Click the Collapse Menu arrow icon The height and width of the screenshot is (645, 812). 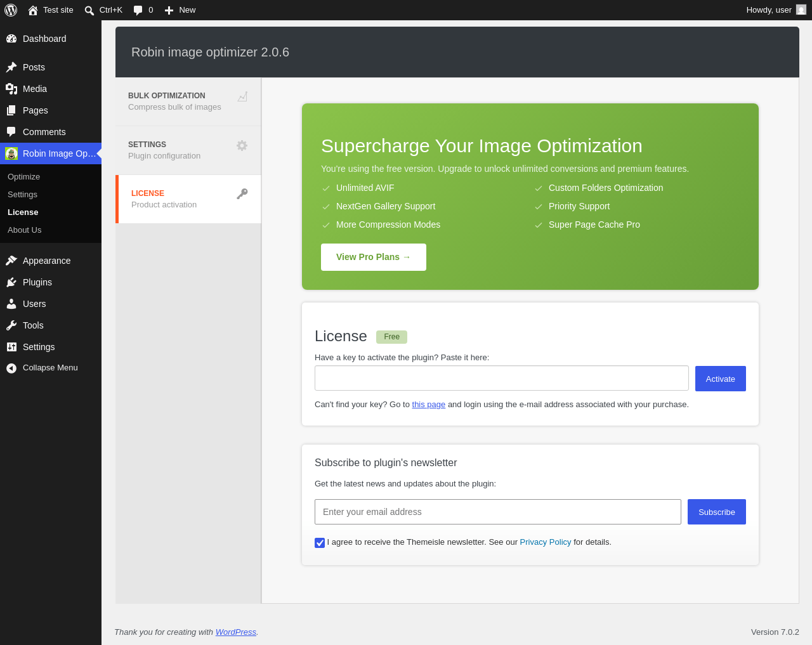[x=11, y=368]
